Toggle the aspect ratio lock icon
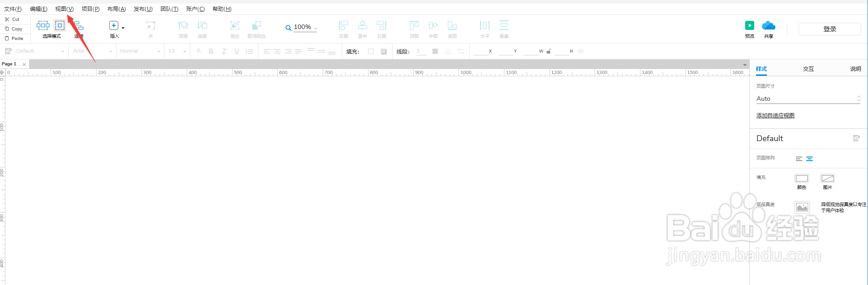868x285 pixels. tap(549, 51)
